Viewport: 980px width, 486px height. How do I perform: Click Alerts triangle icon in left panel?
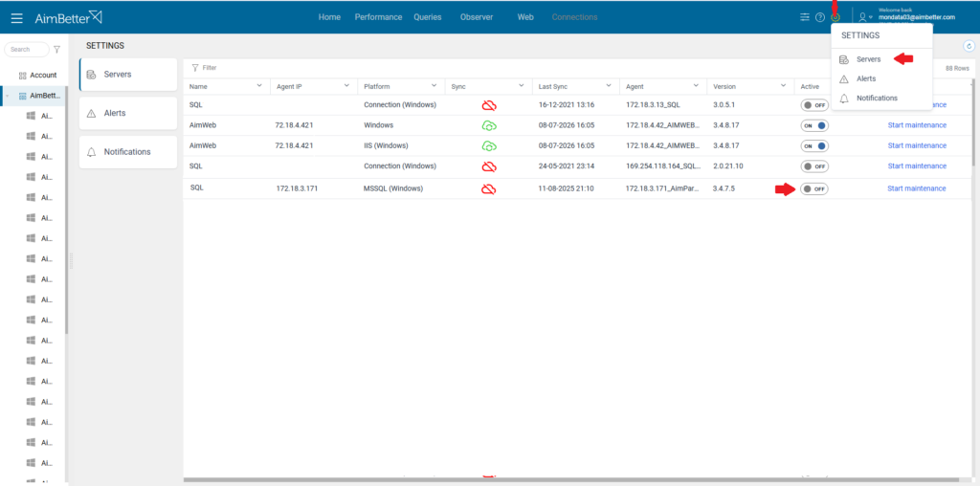coord(91,113)
